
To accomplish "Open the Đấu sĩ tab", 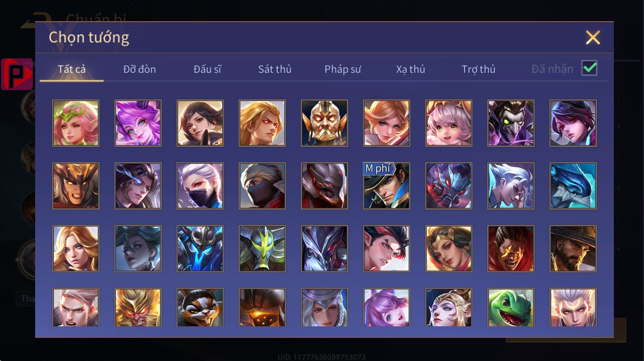I will [x=207, y=69].
